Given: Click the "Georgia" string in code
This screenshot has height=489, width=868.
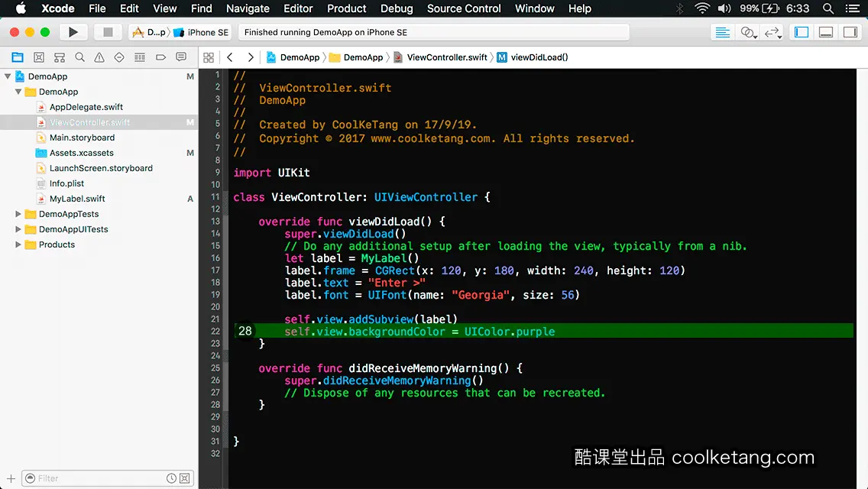Looking at the screenshot, I should tap(481, 295).
